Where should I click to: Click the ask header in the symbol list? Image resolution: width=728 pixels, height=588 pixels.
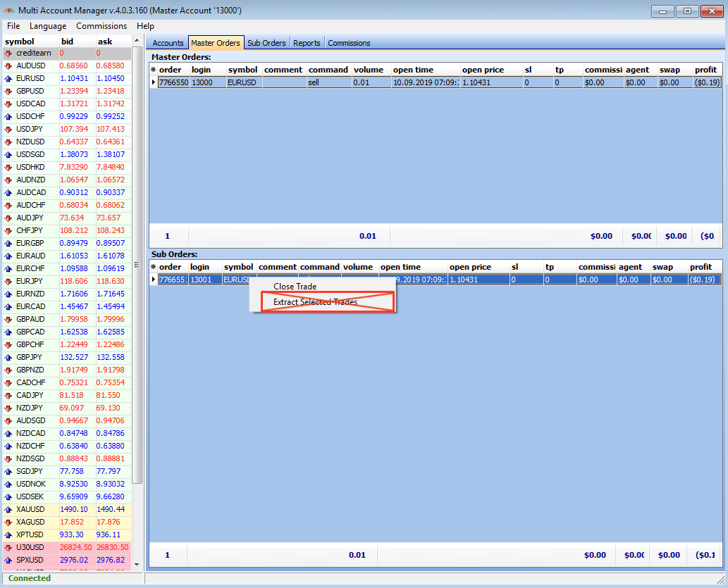pyautogui.click(x=113, y=42)
